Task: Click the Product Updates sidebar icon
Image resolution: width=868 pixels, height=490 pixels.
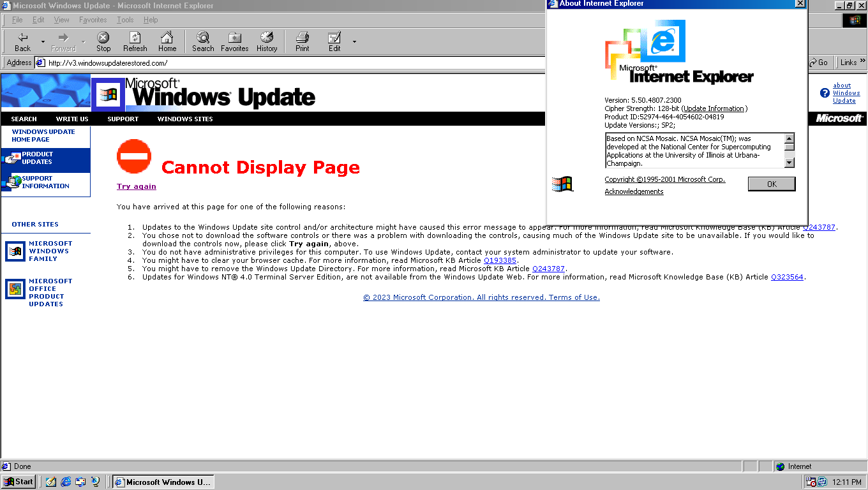Action: 12,158
